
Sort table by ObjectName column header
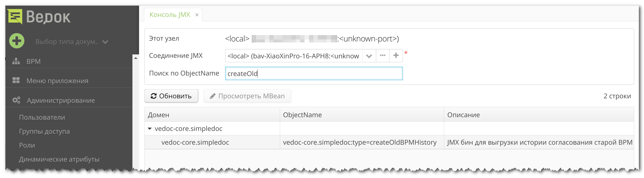[x=302, y=115]
